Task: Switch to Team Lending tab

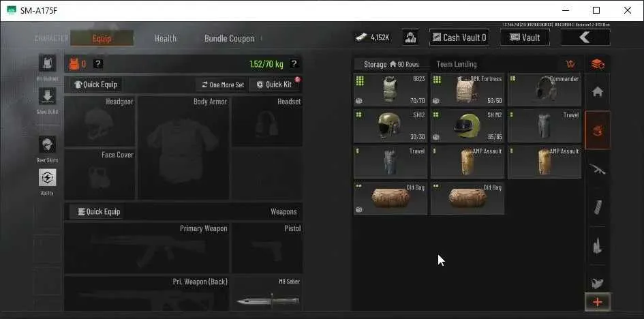Action: tap(457, 65)
